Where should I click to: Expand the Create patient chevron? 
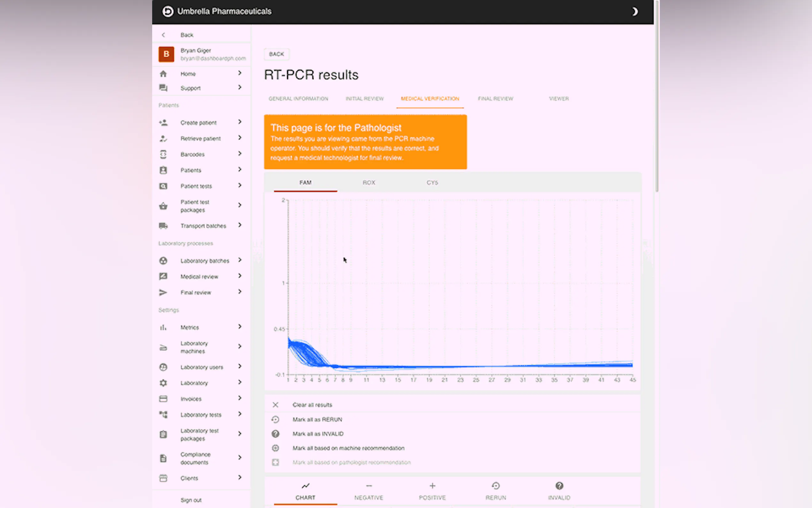pyautogui.click(x=240, y=122)
